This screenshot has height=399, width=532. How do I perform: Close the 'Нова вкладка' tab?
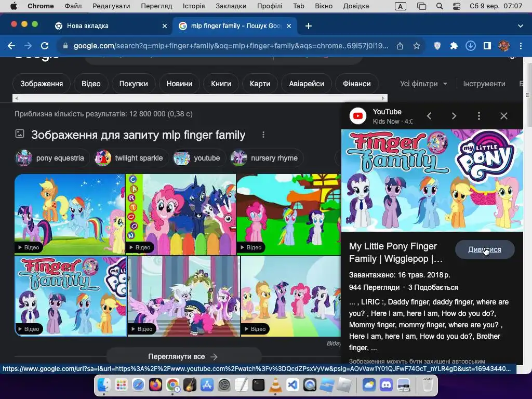point(165,26)
